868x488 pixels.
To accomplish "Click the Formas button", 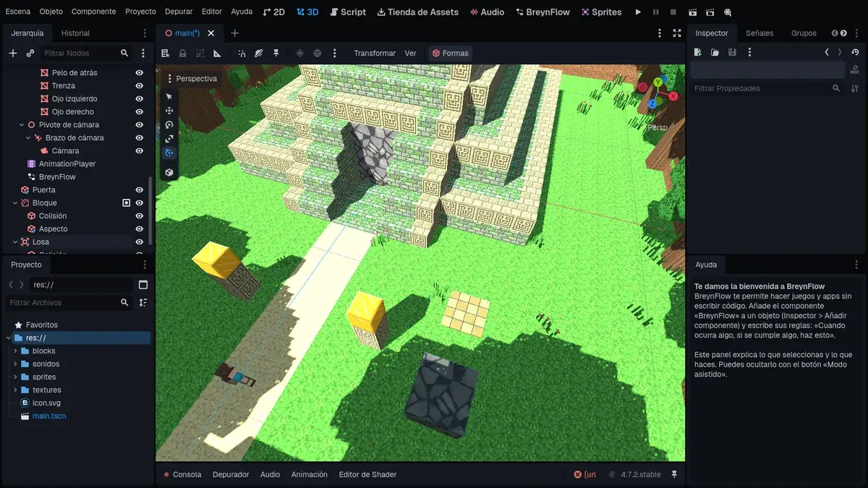I will [x=450, y=53].
